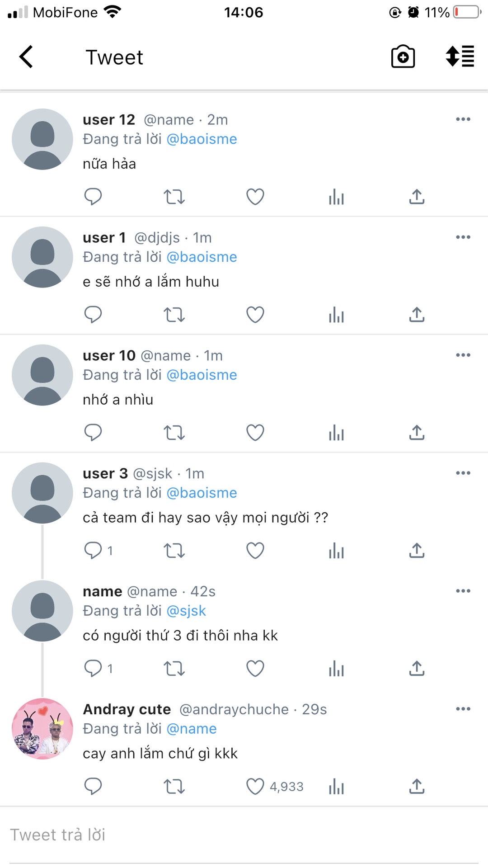Like Andray cute's tweet with 4,933 likes

255,787
